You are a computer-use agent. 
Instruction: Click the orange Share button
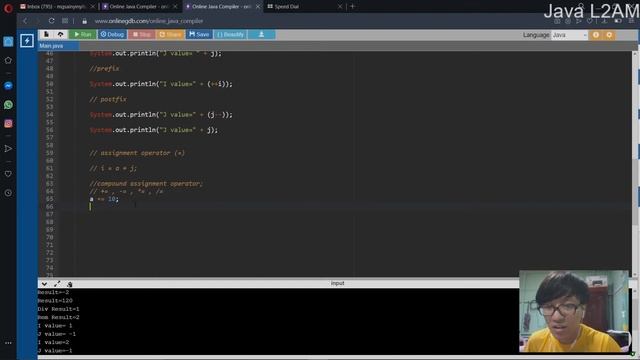coord(170,35)
